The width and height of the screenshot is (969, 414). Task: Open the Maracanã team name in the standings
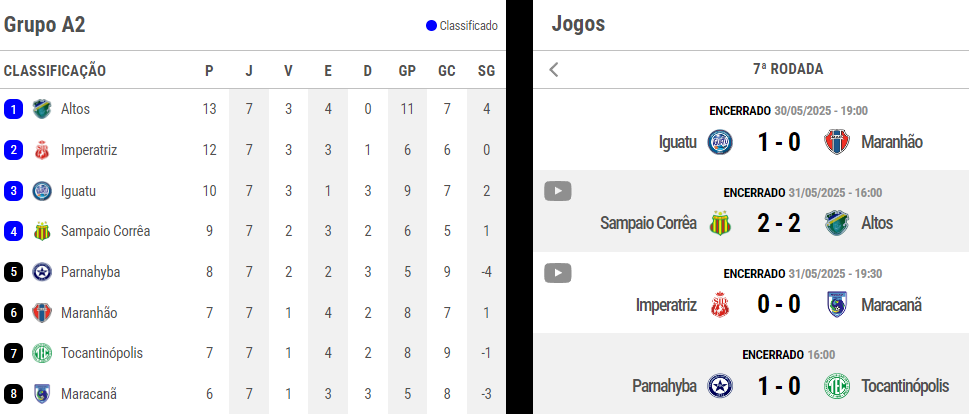pos(89,394)
